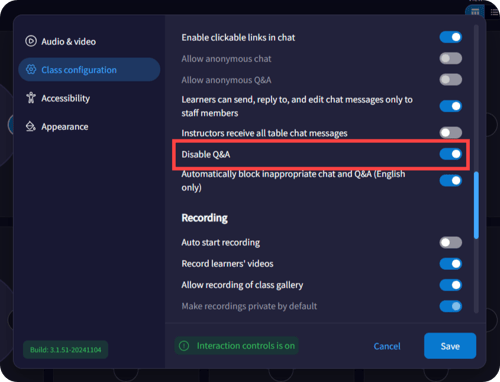Click the Accessibility person icon
This screenshot has height=382, width=500.
click(x=31, y=98)
